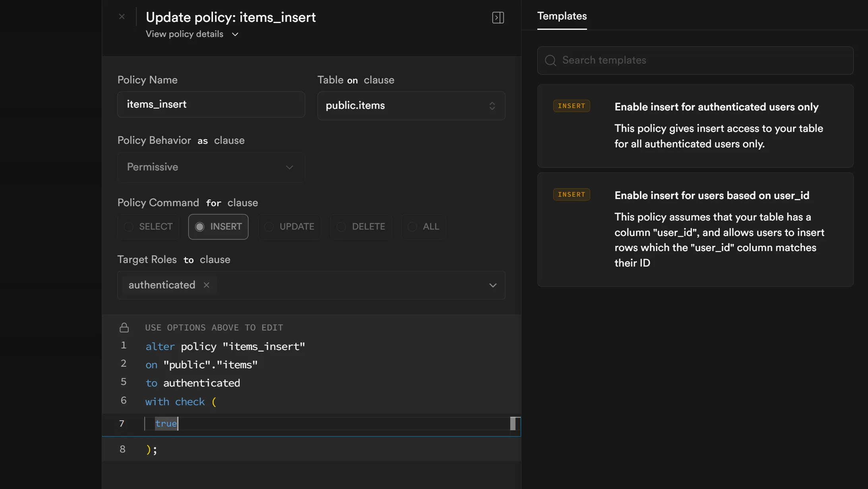The height and width of the screenshot is (489, 868).
Task: Click INSERT badge of user_id template
Action: (x=572, y=195)
